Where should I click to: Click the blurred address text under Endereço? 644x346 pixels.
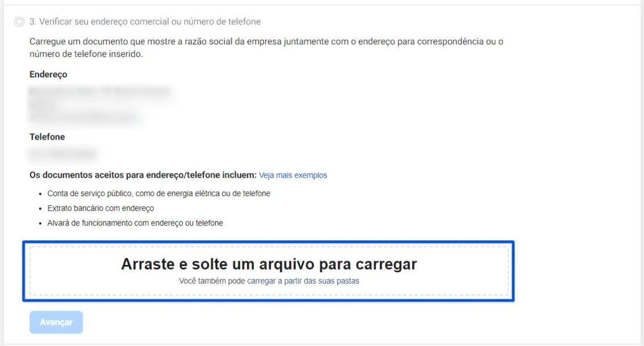tap(101, 105)
